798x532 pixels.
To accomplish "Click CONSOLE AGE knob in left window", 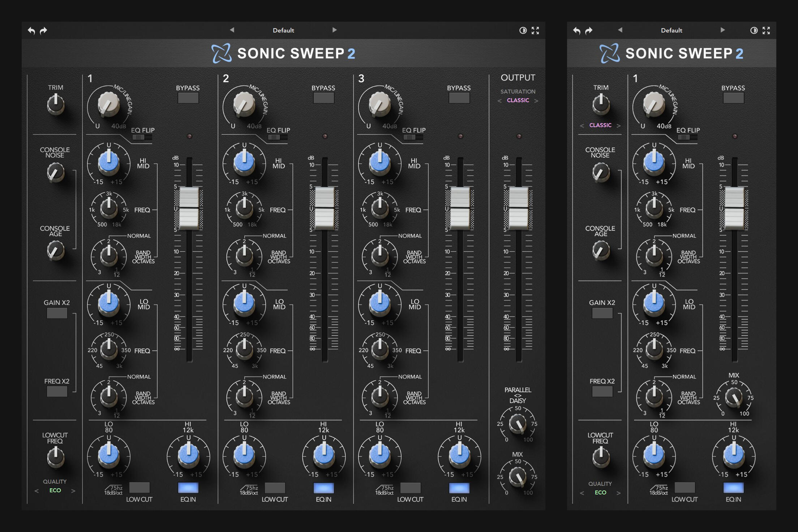I will pos(56,251).
